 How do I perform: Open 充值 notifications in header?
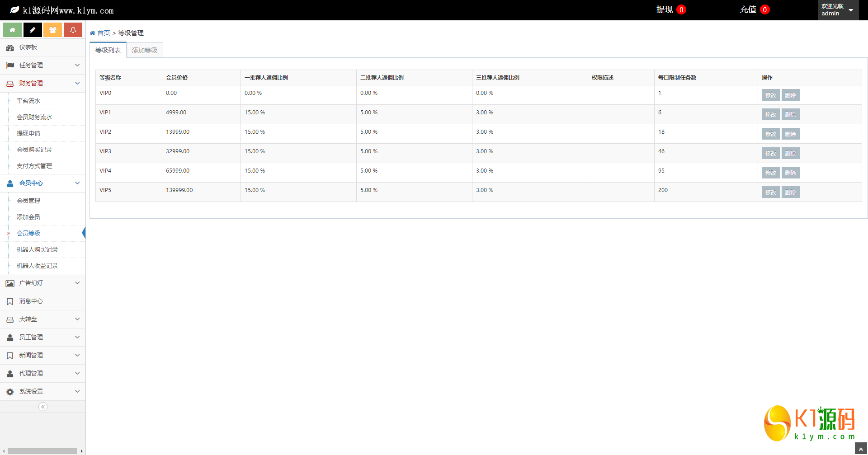755,9
